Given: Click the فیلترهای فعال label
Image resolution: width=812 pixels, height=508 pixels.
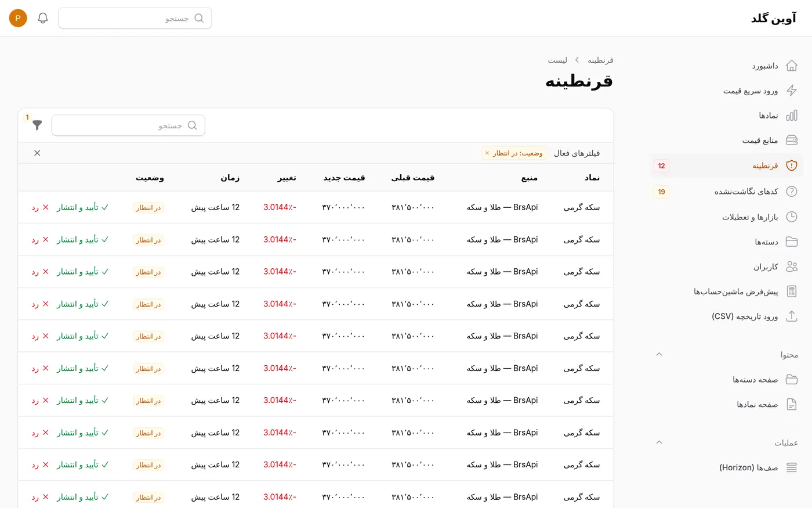Looking at the screenshot, I should (x=577, y=153).
